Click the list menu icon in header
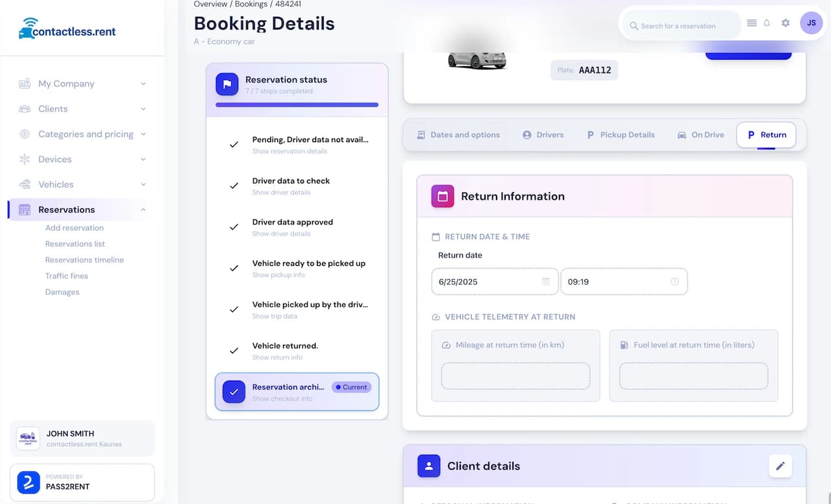The height and width of the screenshot is (504, 831). tap(752, 23)
